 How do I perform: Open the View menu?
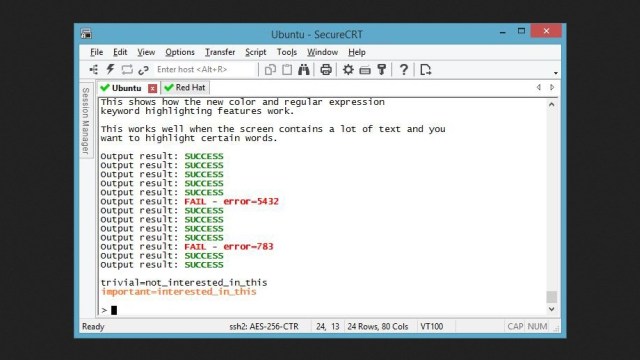(x=146, y=52)
